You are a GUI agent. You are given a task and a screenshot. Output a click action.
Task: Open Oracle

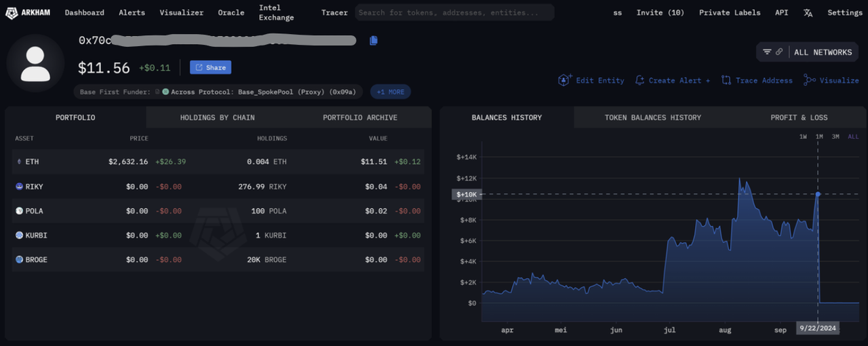coord(231,13)
